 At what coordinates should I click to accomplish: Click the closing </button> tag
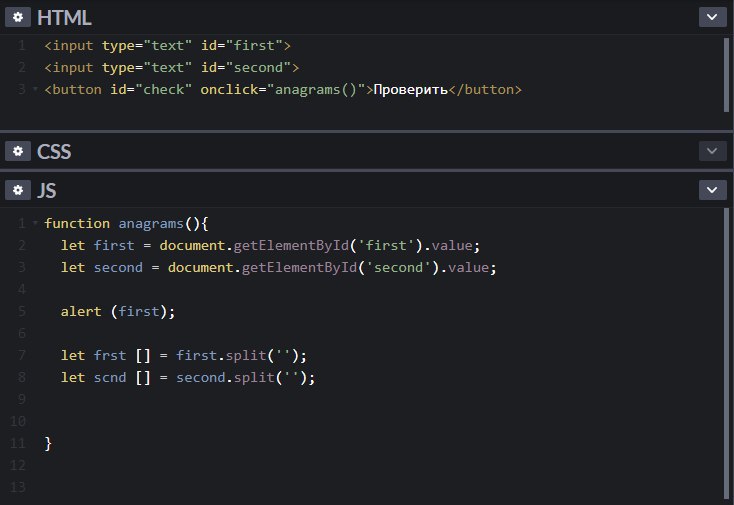point(485,89)
